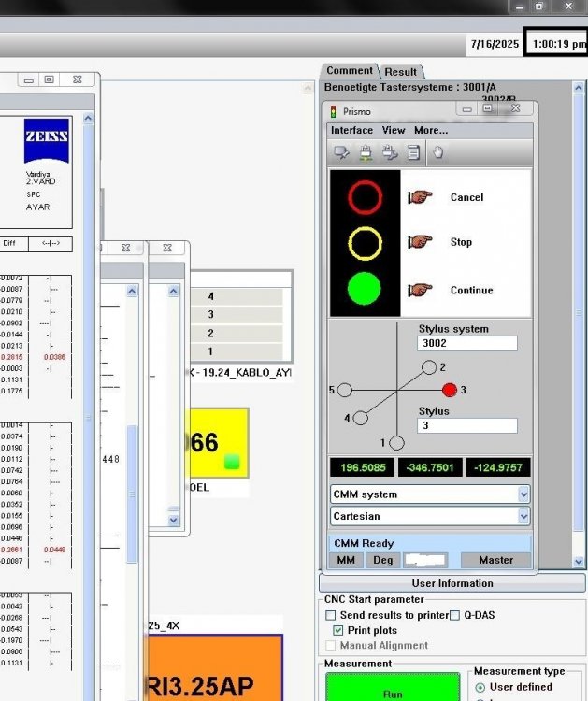The width and height of the screenshot is (588, 701).
Task: Click the Master button in status bar
Action: (495, 560)
